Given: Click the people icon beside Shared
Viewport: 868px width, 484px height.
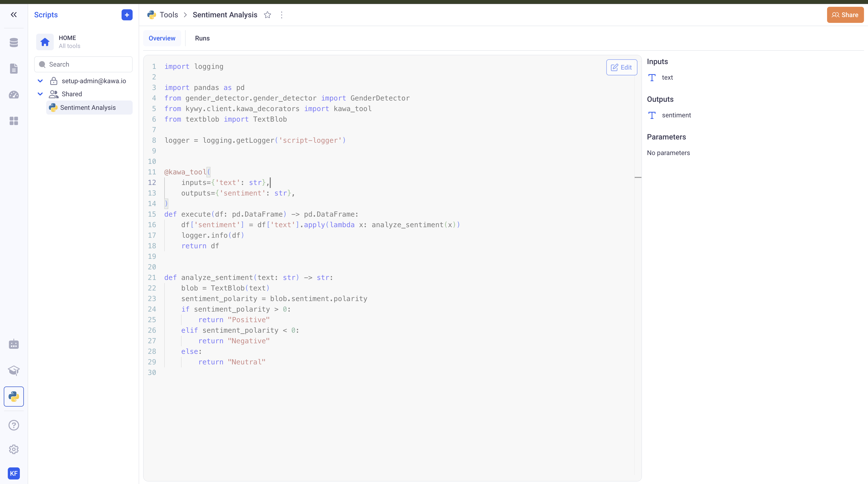Looking at the screenshot, I should click(x=53, y=94).
